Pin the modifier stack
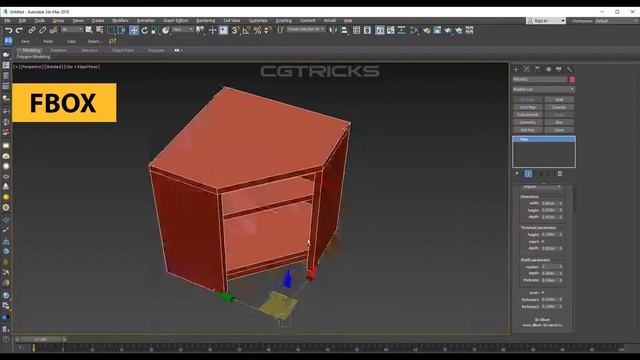640x360 pixels. 517,174
